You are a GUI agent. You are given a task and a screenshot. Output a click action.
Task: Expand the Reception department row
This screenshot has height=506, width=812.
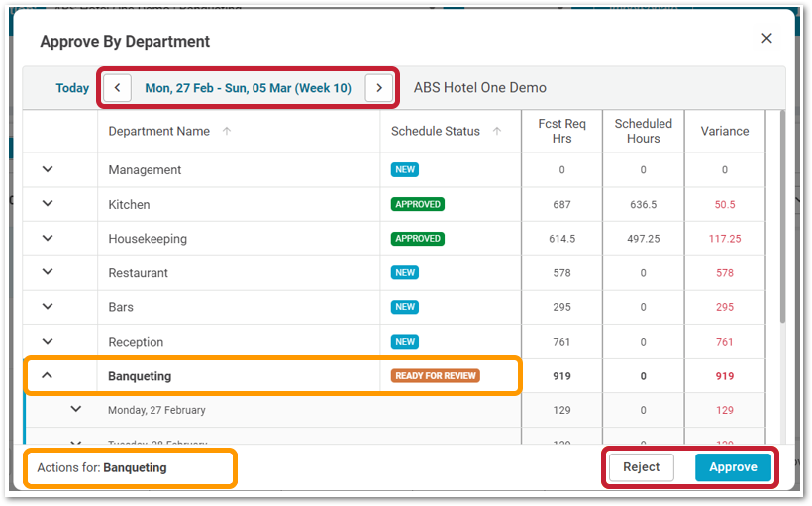[48, 342]
